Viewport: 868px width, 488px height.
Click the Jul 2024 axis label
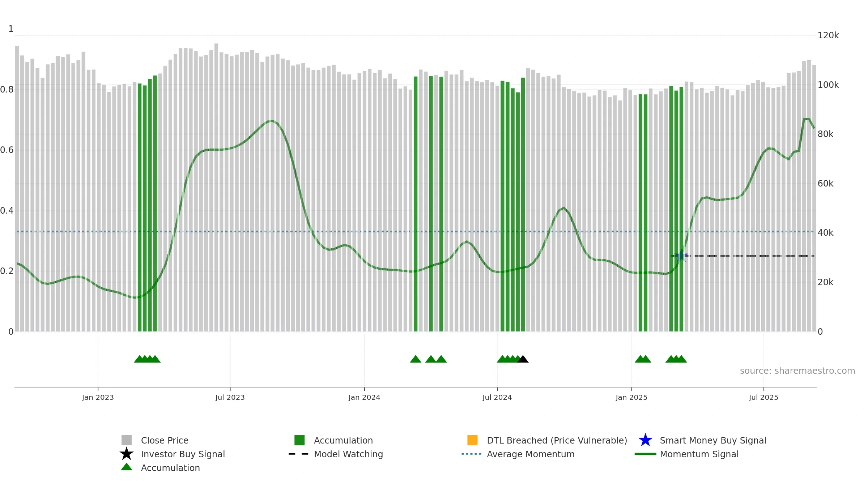coord(497,398)
